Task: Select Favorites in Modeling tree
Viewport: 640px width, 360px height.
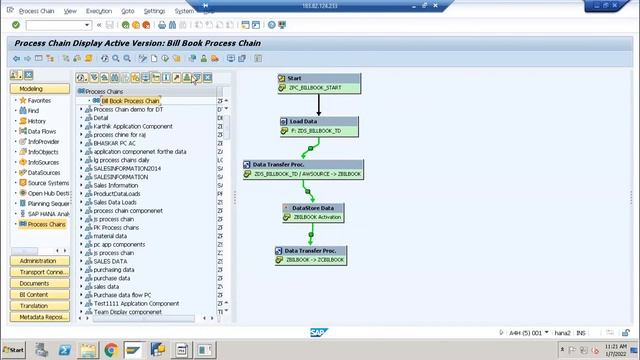Action: point(39,100)
